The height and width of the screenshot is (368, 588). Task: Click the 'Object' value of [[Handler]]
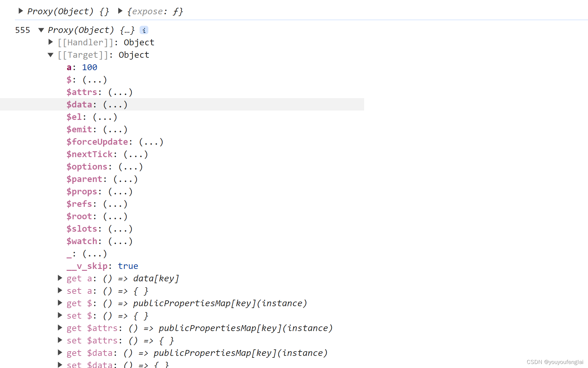coord(139,43)
